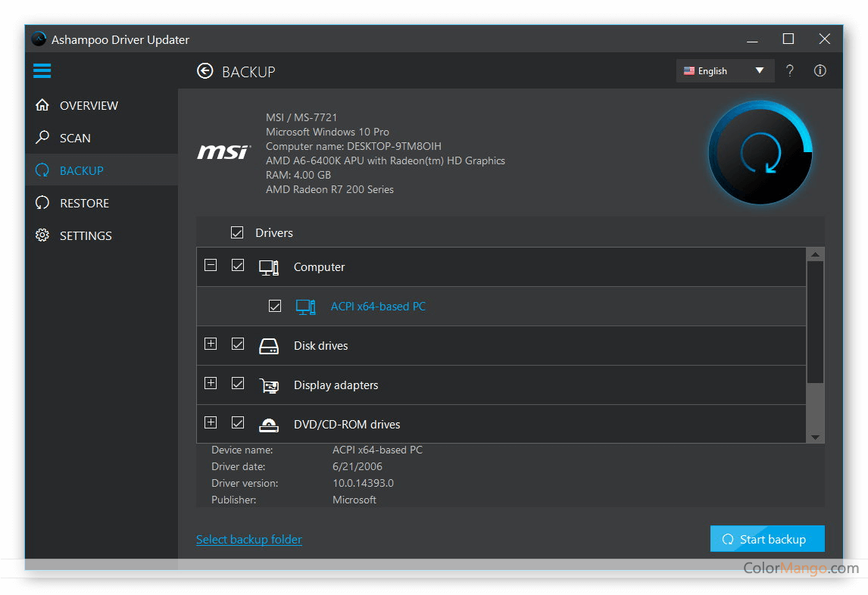Uncheck the top-level Drivers checkbox

[237, 232]
